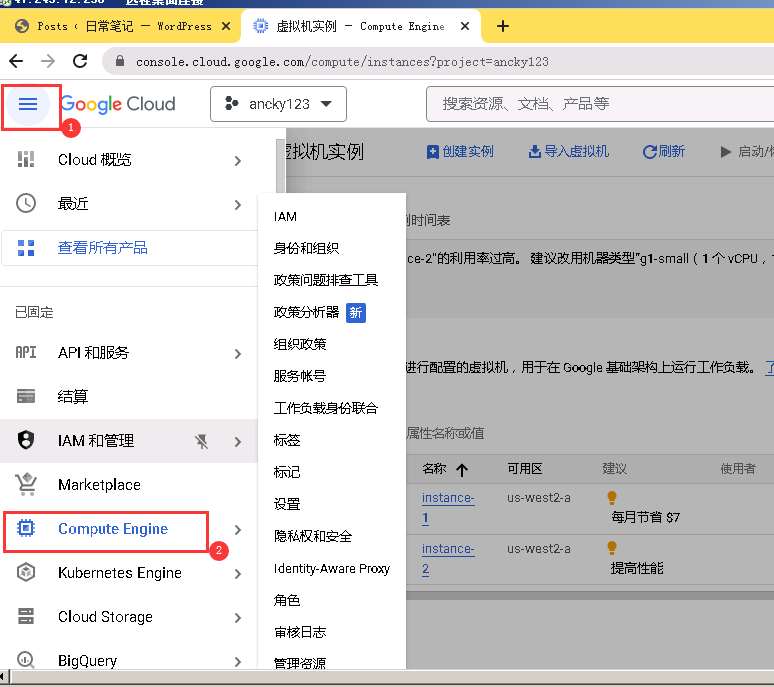Select 审核日志 in the submenu
The height and width of the screenshot is (687, 774).
click(x=300, y=632)
